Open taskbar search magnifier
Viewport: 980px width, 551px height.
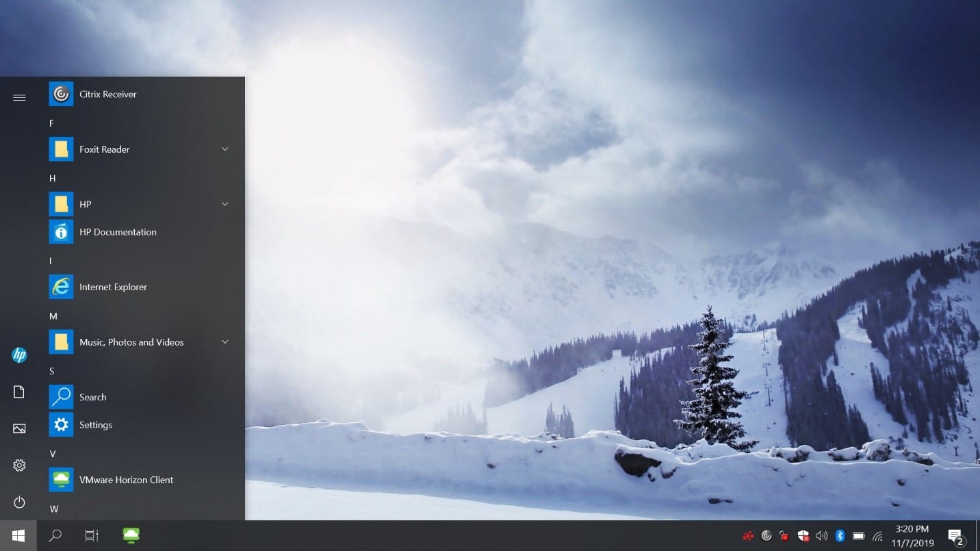click(x=55, y=535)
